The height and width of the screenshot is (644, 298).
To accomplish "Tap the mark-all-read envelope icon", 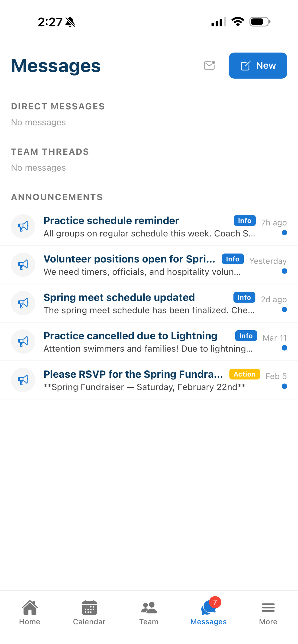I will [x=209, y=66].
